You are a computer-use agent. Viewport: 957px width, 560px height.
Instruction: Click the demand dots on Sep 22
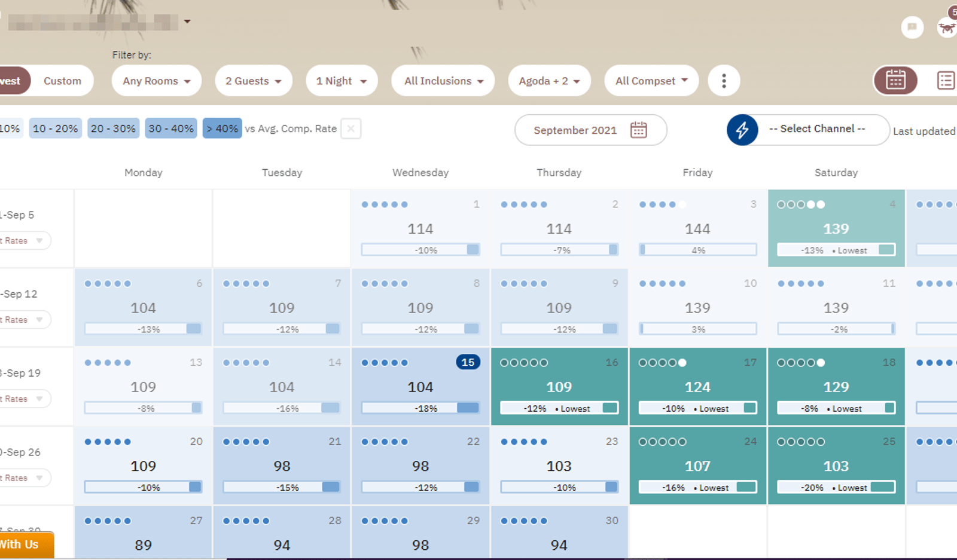click(385, 442)
